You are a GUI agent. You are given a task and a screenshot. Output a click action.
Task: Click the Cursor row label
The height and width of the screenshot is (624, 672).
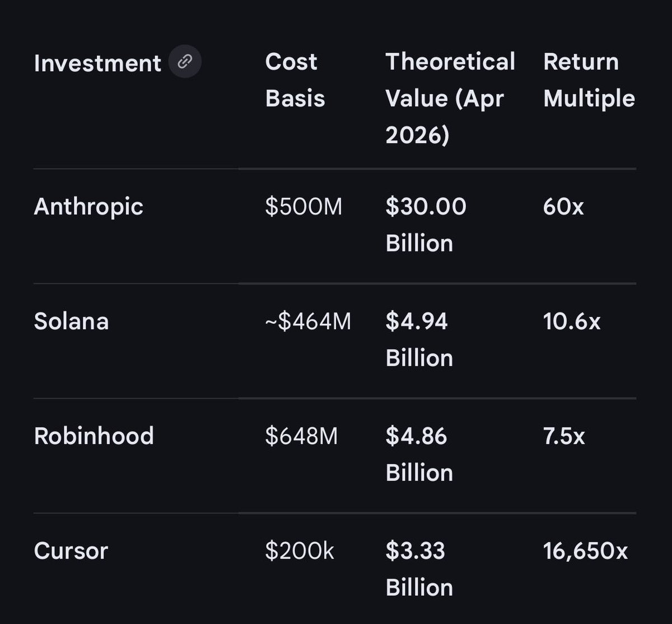[x=71, y=551]
